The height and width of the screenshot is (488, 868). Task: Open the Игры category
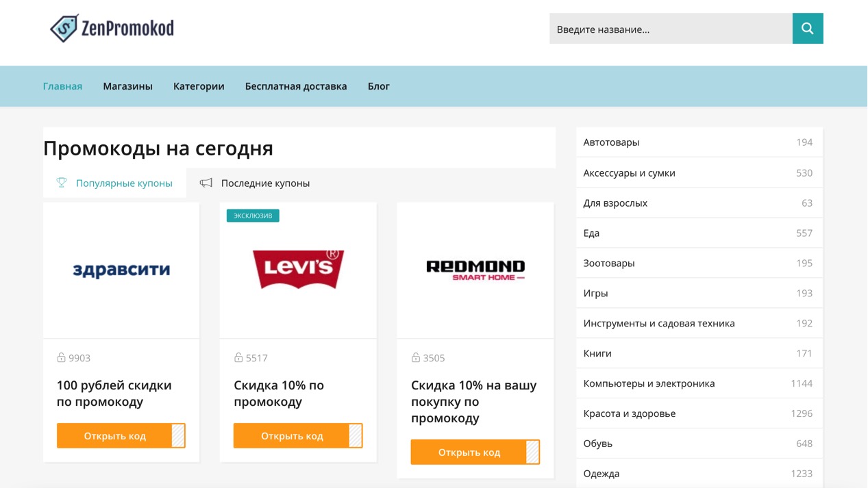699,293
